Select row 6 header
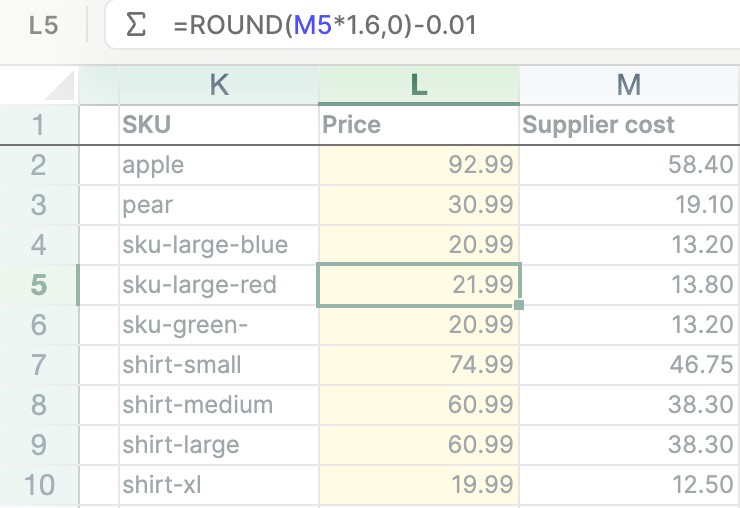Viewport: 740px width, 508px height. point(39,325)
